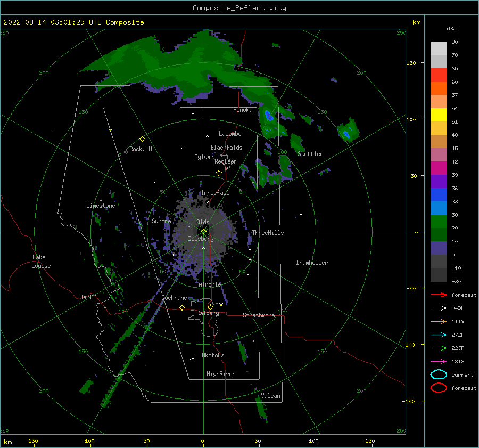
Task: Click the 33 dBZ blue color swatch
Action: pos(439,195)
